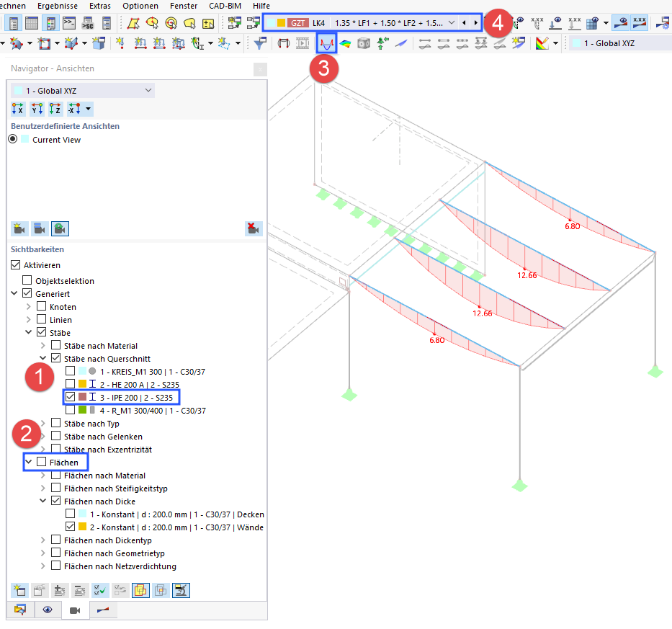Open the >SC script console icon
The height and width of the screenshot is (629, 672).
[x=88, y=23]
